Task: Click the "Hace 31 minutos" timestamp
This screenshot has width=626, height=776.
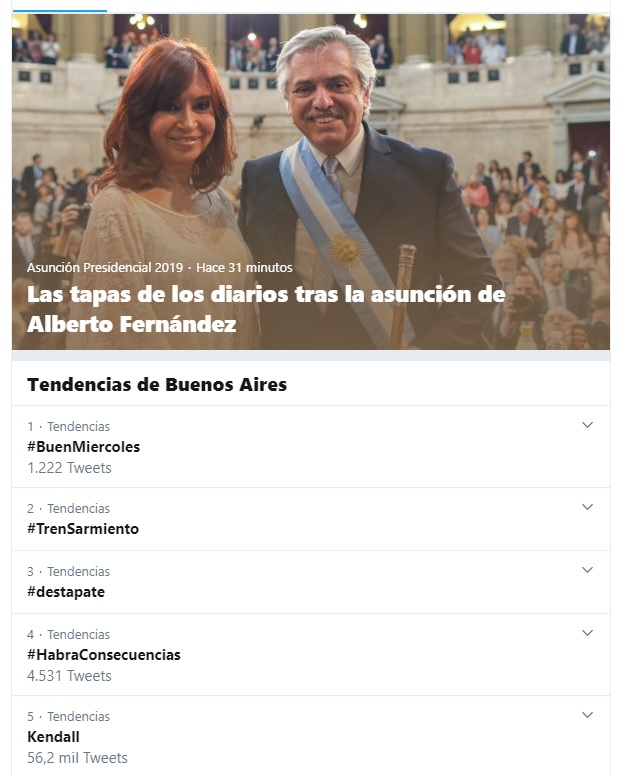Action: click(x=244, y=268)
